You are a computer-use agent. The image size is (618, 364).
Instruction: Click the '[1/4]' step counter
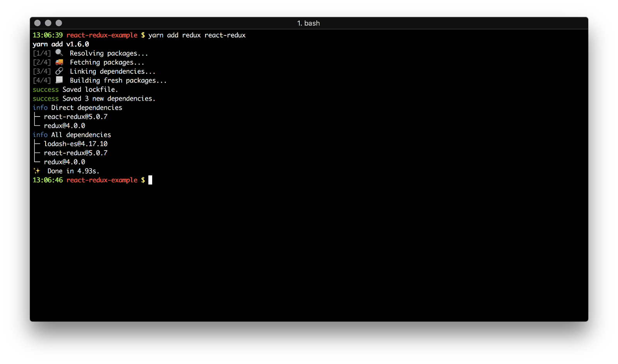(x=42, y=53)
